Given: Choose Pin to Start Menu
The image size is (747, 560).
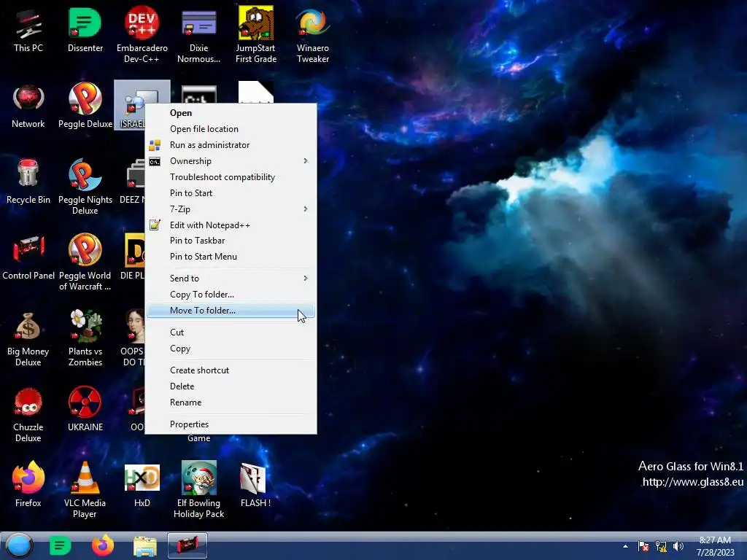Looking at the screenshot, I should (x=231, y=256).
